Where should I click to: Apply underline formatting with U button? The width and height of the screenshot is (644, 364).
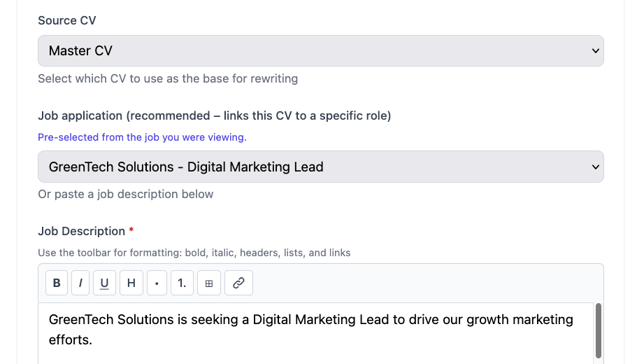click(x=104, y=283)
